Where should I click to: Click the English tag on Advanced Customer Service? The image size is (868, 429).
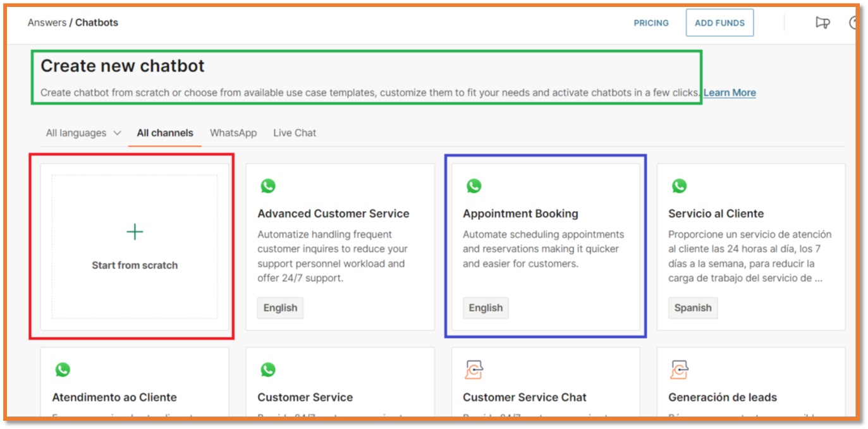(x=280, y=308)
